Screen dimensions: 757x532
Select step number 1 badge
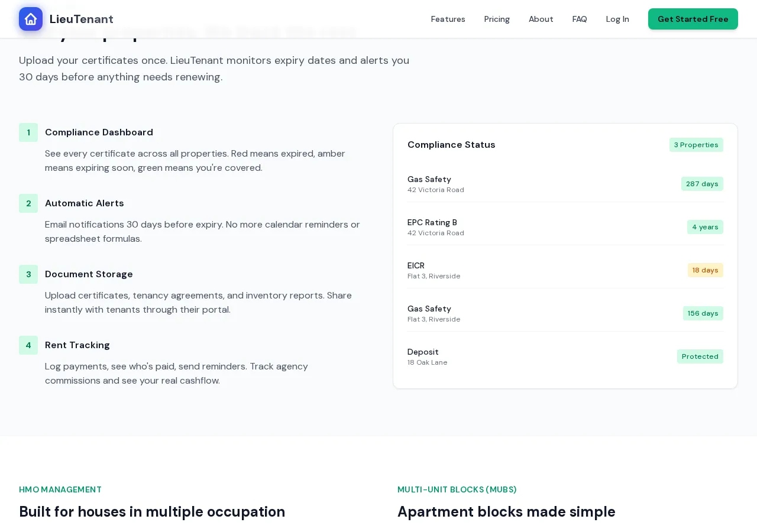click(28, 132)
